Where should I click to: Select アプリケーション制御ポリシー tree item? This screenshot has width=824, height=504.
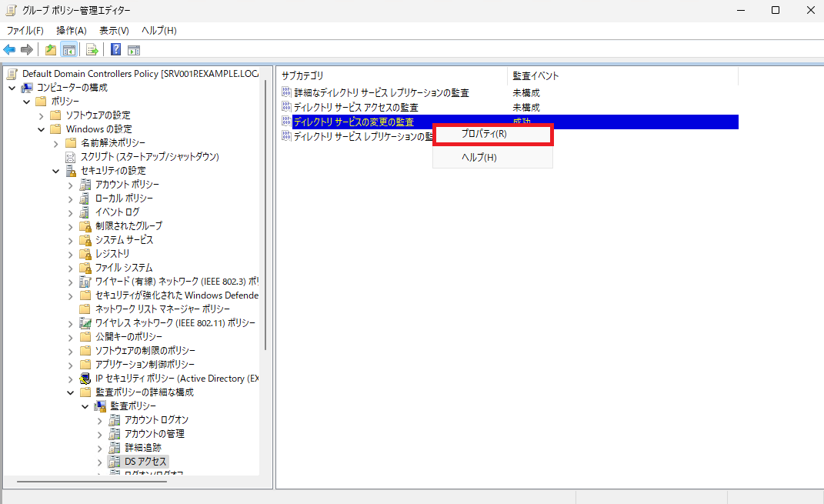click(145, 365)
